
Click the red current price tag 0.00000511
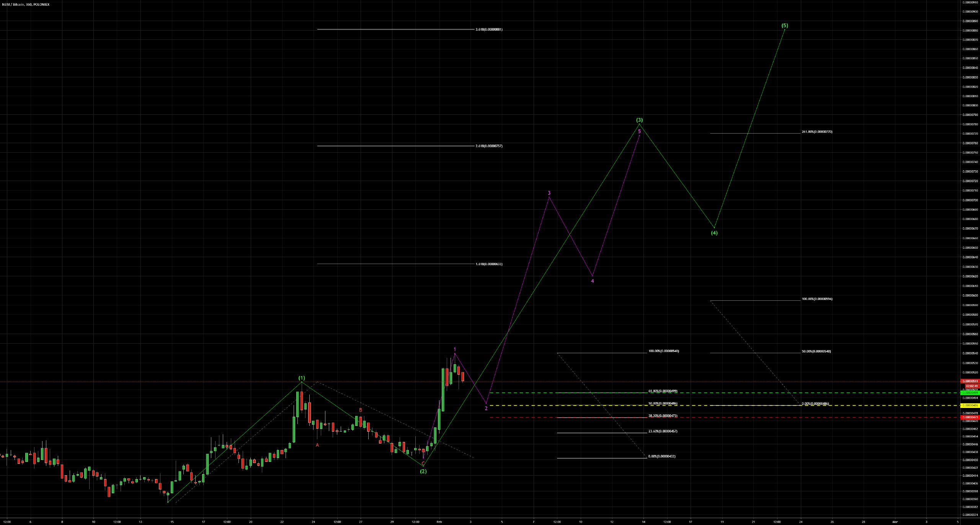pos(970,381)
